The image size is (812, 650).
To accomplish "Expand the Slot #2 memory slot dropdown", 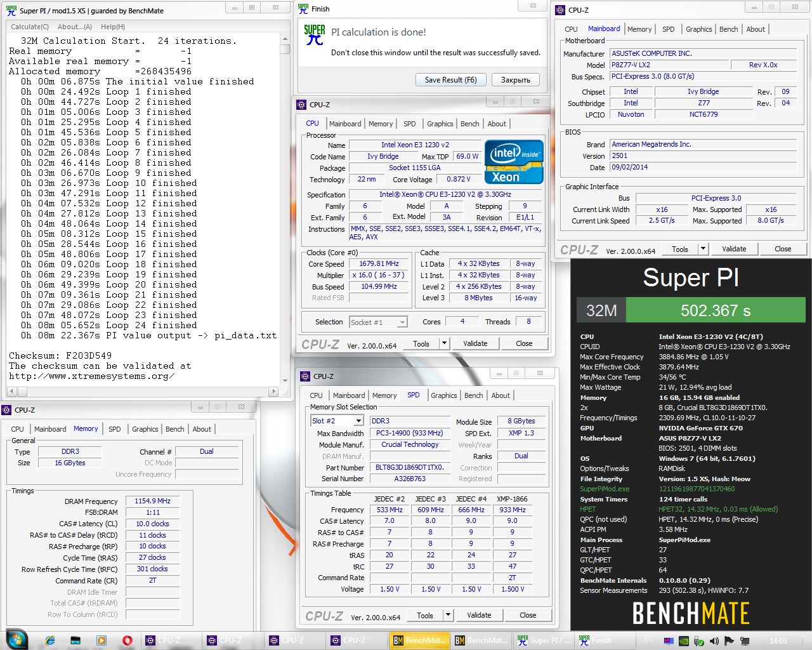I will coord(358,421).
